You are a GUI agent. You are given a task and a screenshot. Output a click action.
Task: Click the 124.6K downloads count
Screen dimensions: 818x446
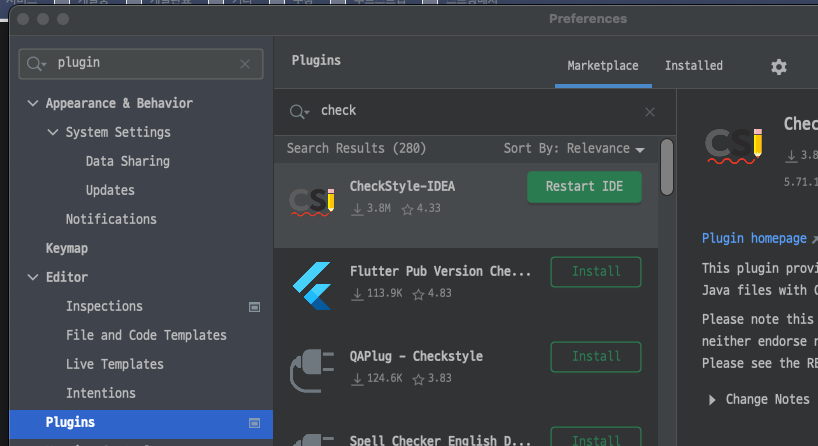[x=378, y=379]
